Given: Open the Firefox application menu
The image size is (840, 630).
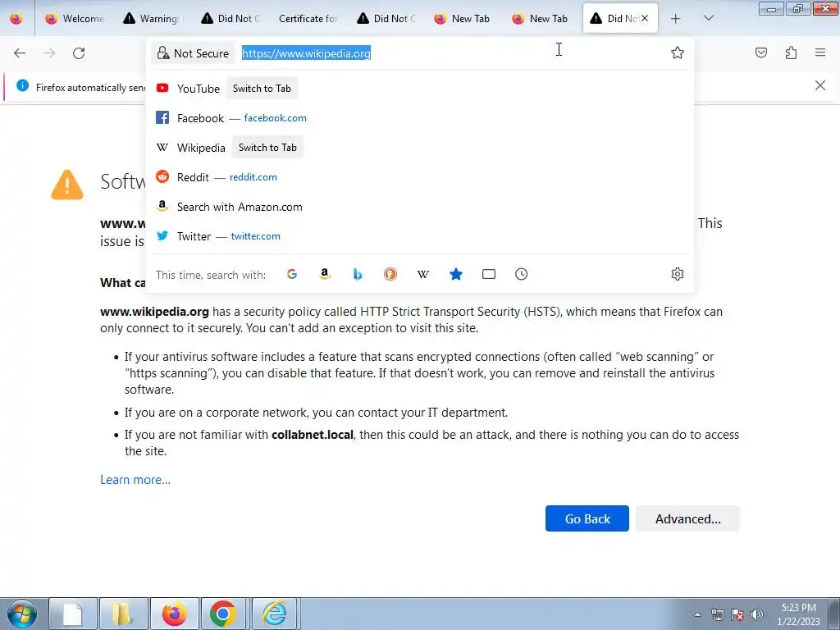Looking at the screenshot, I should pyautogui.click(x=820, y=52).
